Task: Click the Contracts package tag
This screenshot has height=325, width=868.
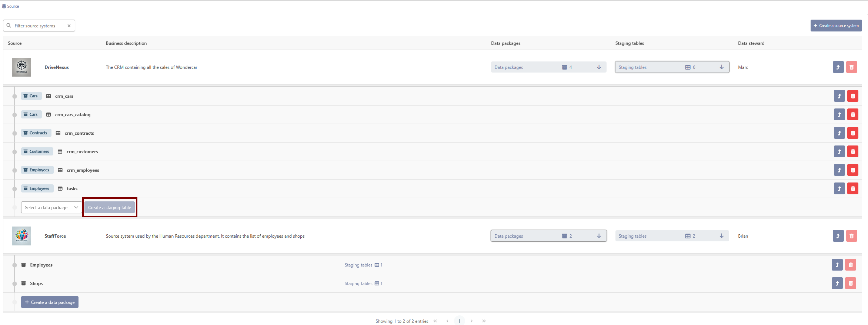Action: click(36, 133)
